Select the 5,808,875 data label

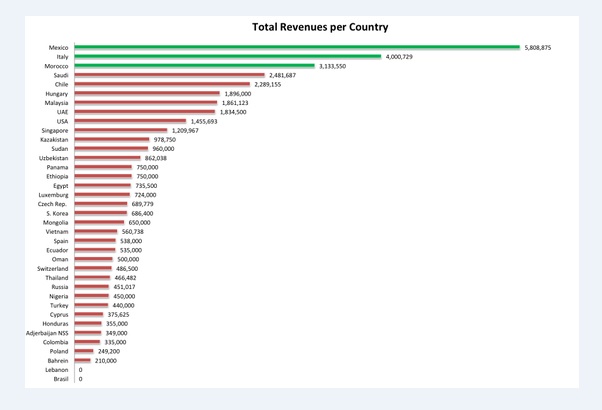click(538, 47)
